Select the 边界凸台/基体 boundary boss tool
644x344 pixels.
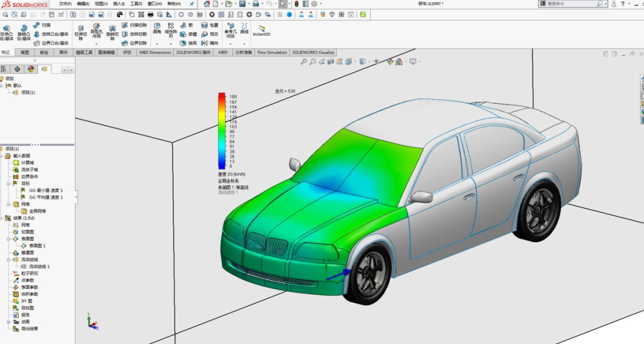coord(51,43)
